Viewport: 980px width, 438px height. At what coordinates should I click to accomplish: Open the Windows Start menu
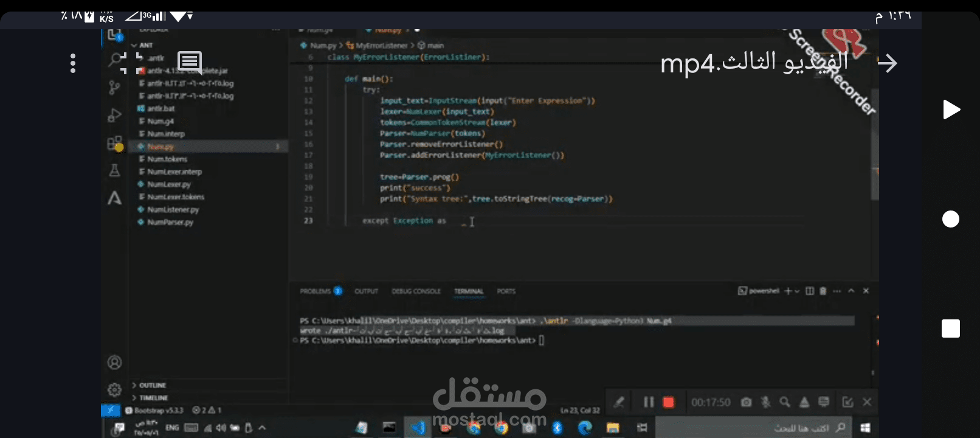click(865, 428)
